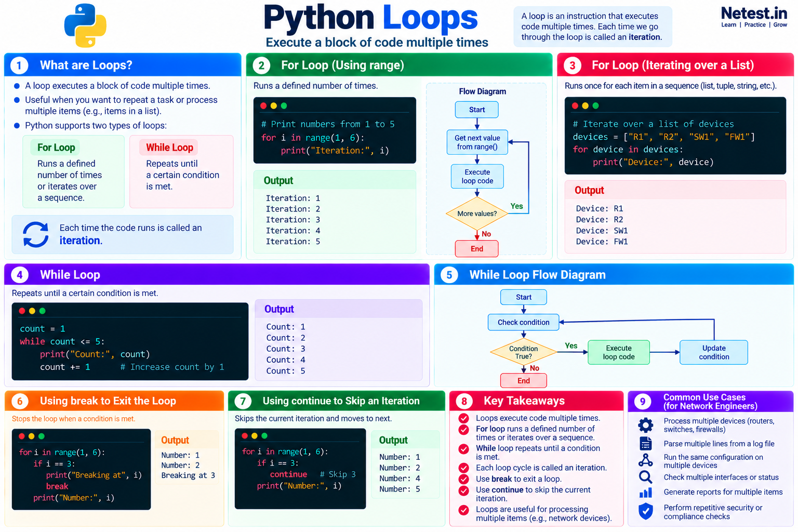Click the check icon beside Use break to exit
Viewport: 798px width, 532px height.
[463, 479]
